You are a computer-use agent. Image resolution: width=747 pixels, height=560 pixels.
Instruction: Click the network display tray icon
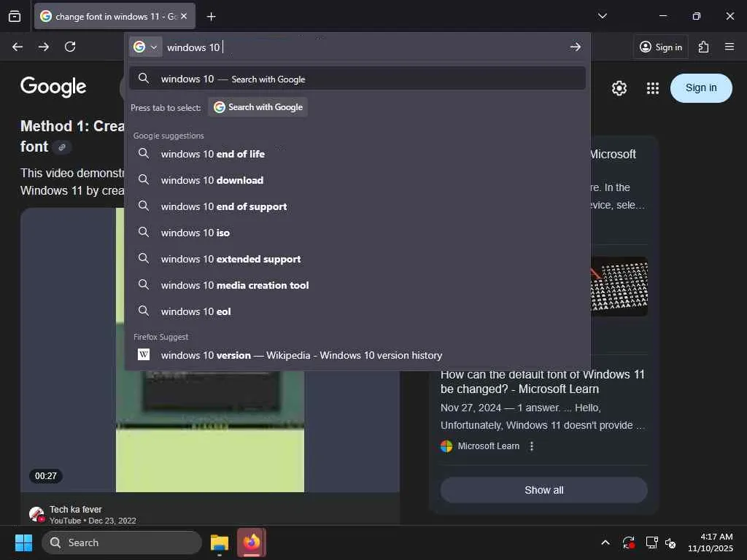(651, 542)
